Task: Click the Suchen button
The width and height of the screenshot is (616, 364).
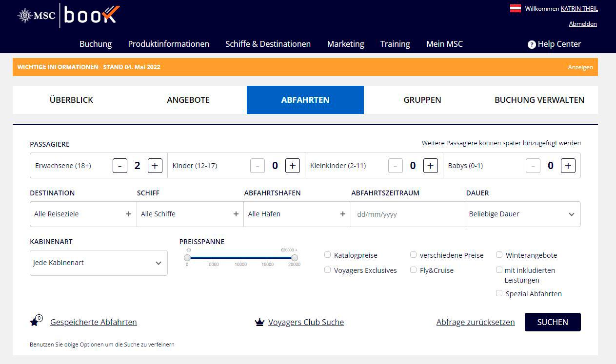Action: click(553, 322)
